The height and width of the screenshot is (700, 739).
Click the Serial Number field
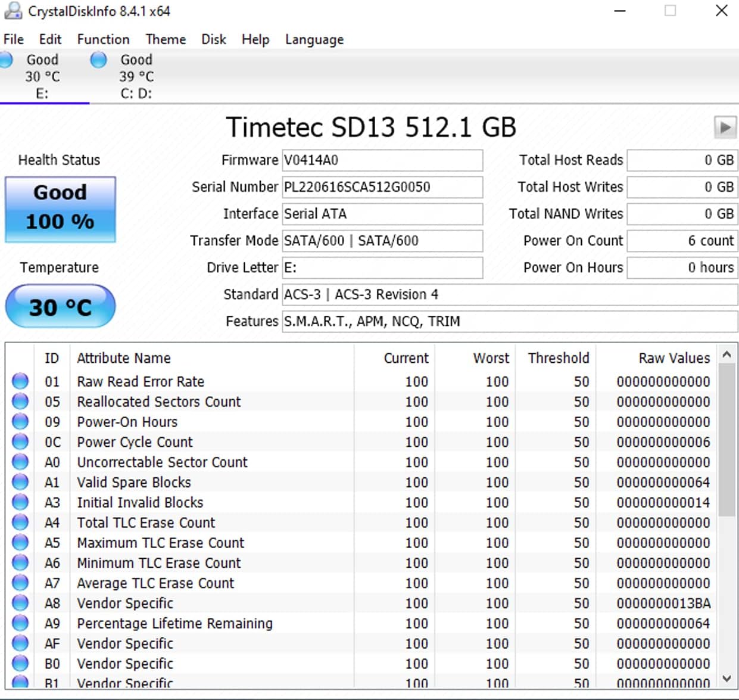point(382,187)
